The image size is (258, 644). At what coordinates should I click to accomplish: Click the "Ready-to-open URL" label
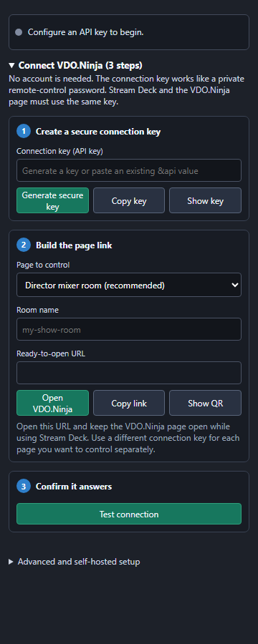(51, 353)
